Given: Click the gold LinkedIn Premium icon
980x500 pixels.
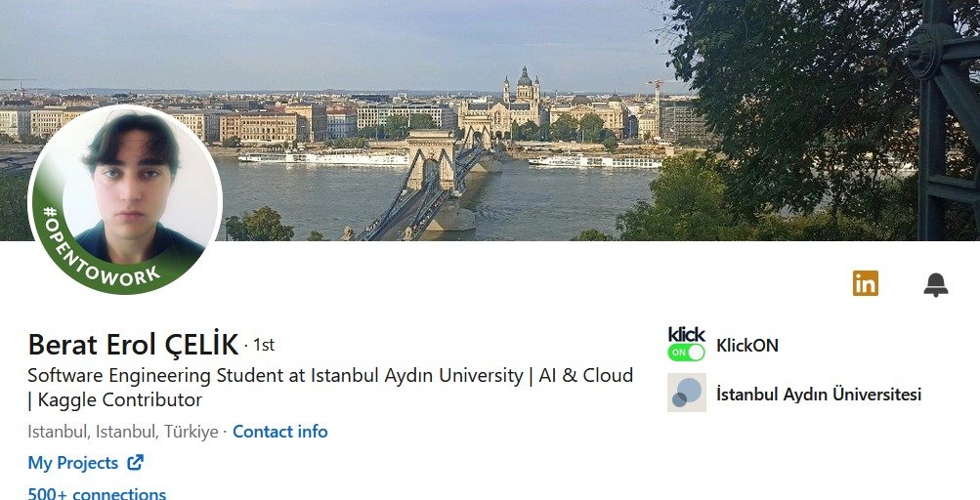Looking at the screenshot, I should tap(865, 283).
